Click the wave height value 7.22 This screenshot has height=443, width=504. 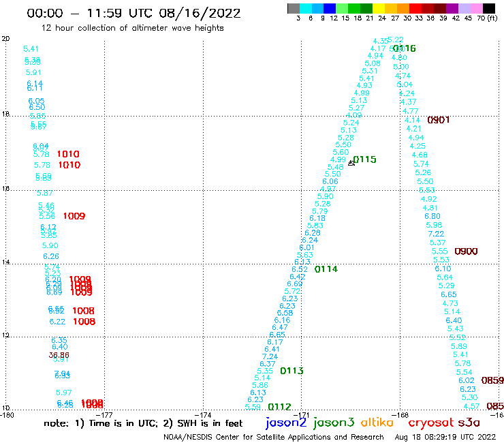436,234
